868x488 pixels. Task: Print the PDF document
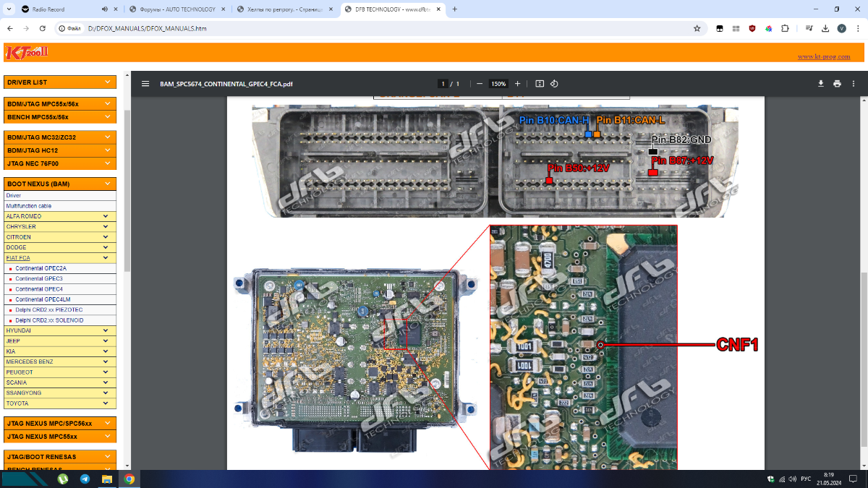tap(837, 84)
